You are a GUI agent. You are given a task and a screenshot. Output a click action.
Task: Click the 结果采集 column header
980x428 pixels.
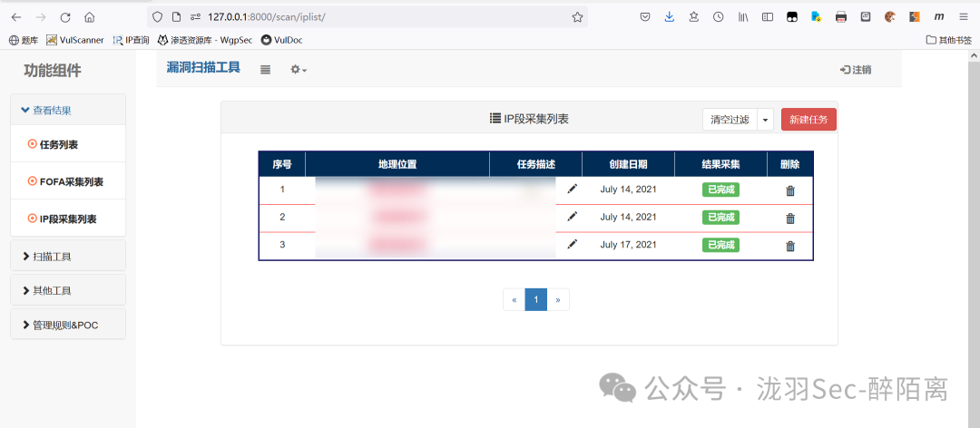(720, 164)
